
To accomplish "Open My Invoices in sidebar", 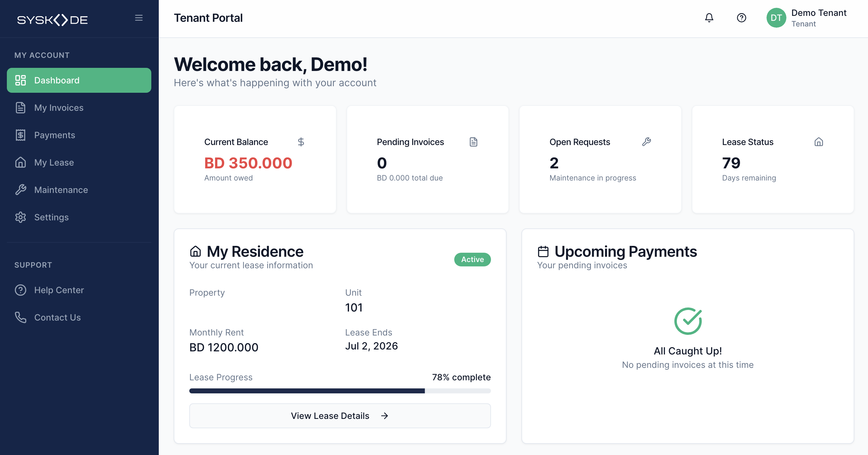I will coord(79,108).
